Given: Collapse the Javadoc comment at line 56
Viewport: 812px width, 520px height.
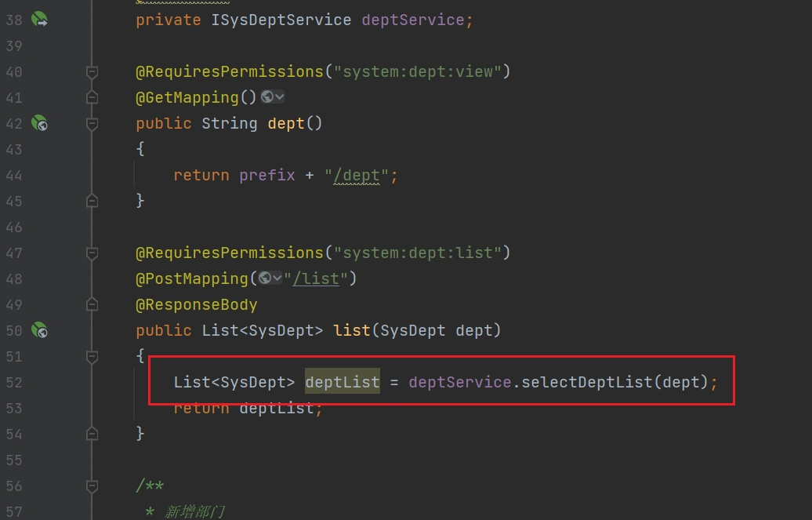Looking at the screenshot, I should click(92, 485).
